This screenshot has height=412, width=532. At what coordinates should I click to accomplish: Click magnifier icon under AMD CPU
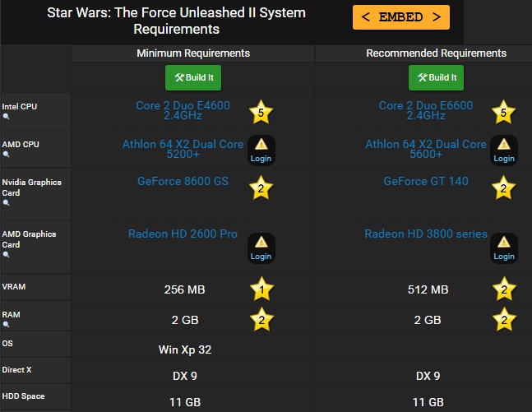[7, 155]
